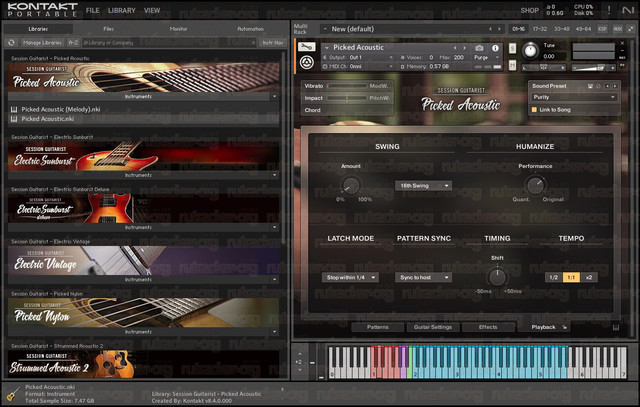Go to the next sound preset arrow
The width and height of the screenshot is (640, 407).
coord(615,86)
